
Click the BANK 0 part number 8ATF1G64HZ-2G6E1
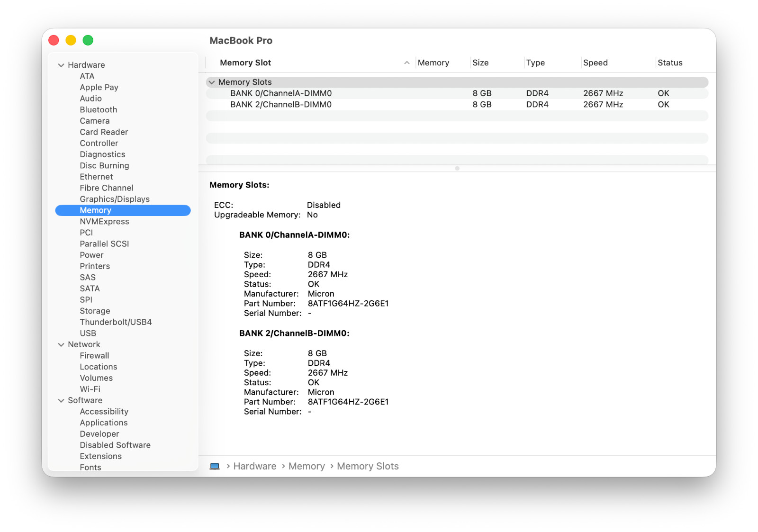click(x=348, y=303)
